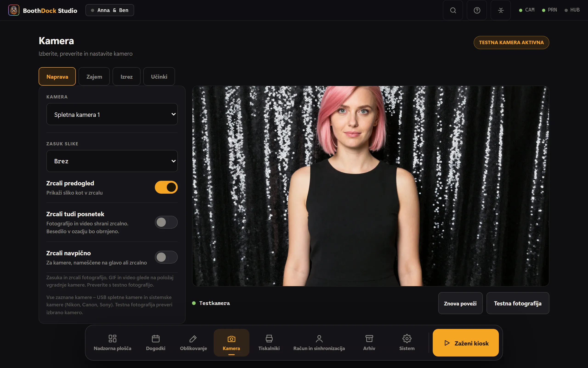
Task: Click the 'Prikaži sliko kot v zrcalu' text
Action: point(74,193)
